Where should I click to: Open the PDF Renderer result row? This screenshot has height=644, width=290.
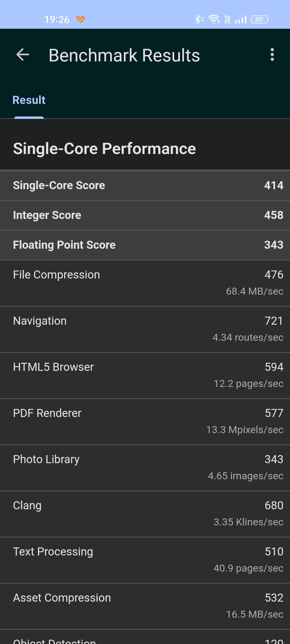pos(145,422)
